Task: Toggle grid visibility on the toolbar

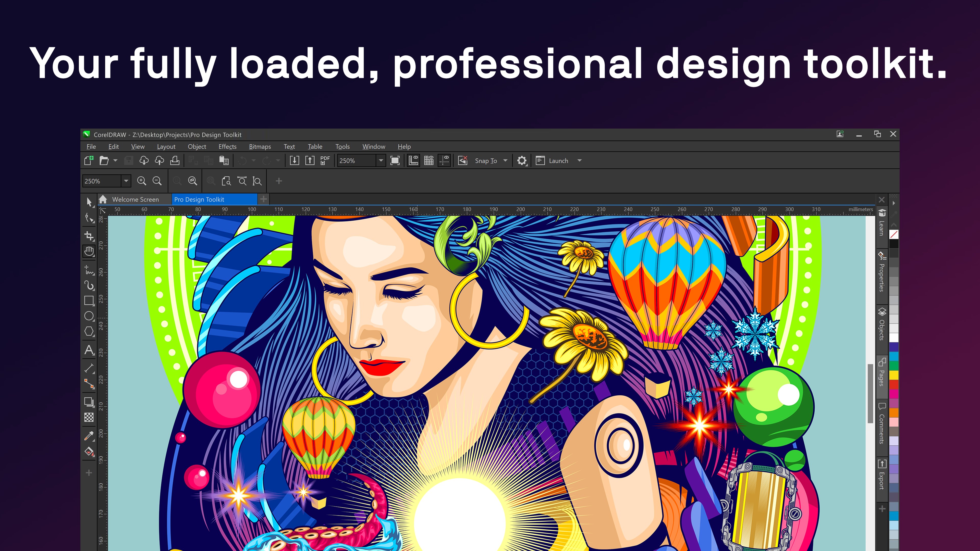Action: click(x=429, y=160)
